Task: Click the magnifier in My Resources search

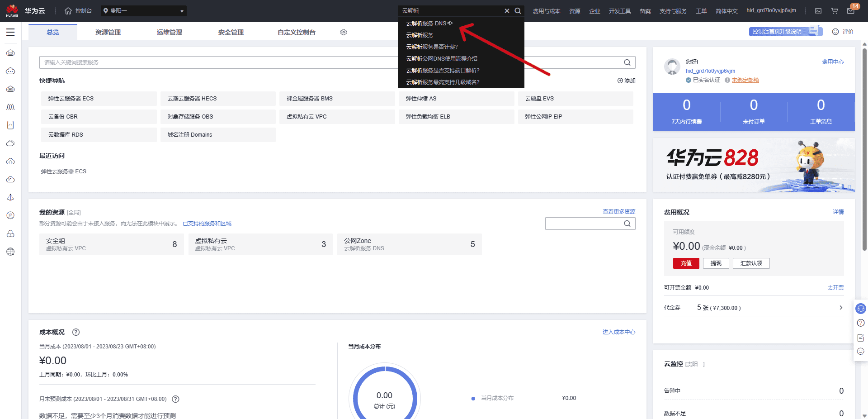Action: (627, 224)
